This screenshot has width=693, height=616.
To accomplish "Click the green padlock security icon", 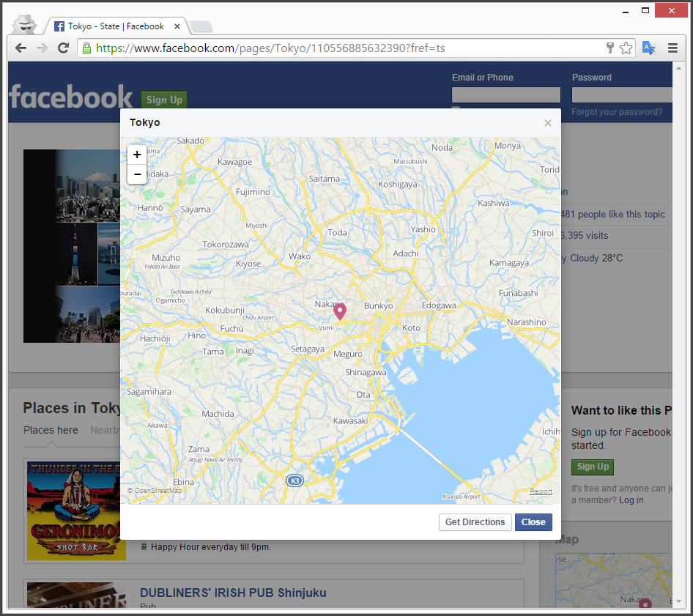I will point(86,48).
